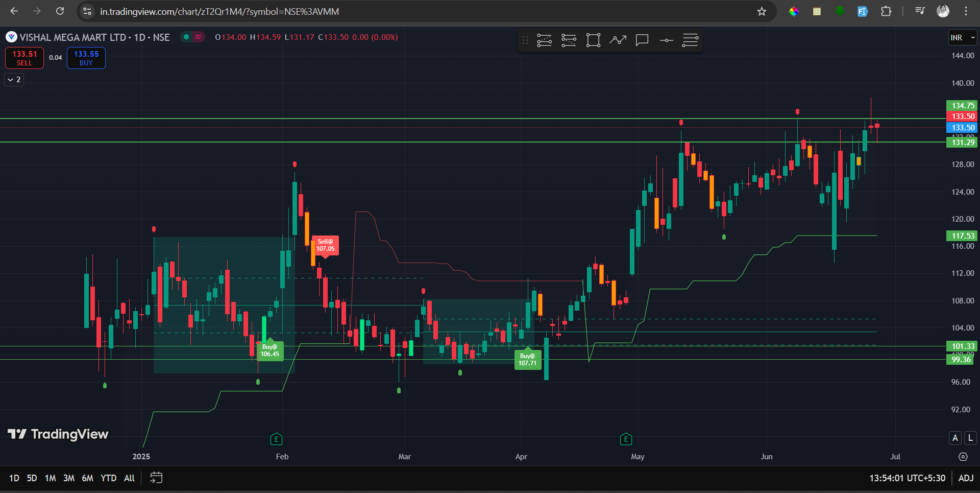The width and height of the screenshot is (980, 493).
Task: Open the Chrome three-dot menu
Action: coord(966,11)
